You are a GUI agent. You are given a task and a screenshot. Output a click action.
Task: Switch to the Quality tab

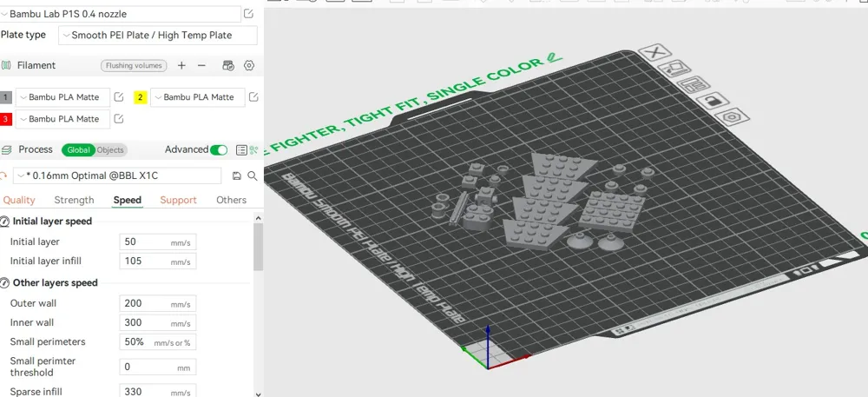[19, 201]
